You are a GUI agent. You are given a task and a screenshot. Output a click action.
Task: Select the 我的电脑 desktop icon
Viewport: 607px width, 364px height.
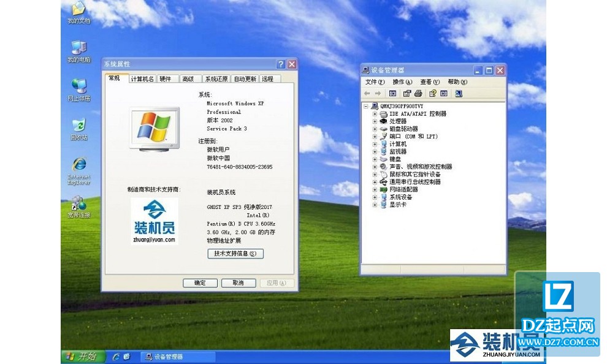(x=79, y=51)
